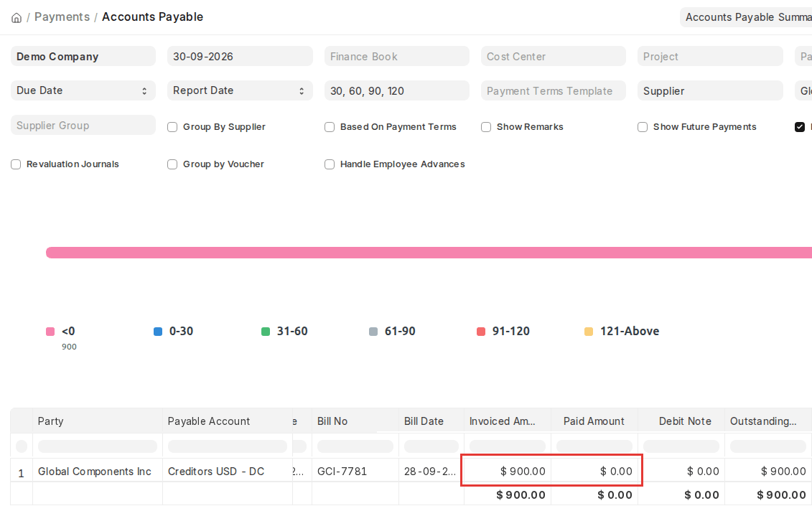Select the GCI-7781 bill number cell

[355, 471]
